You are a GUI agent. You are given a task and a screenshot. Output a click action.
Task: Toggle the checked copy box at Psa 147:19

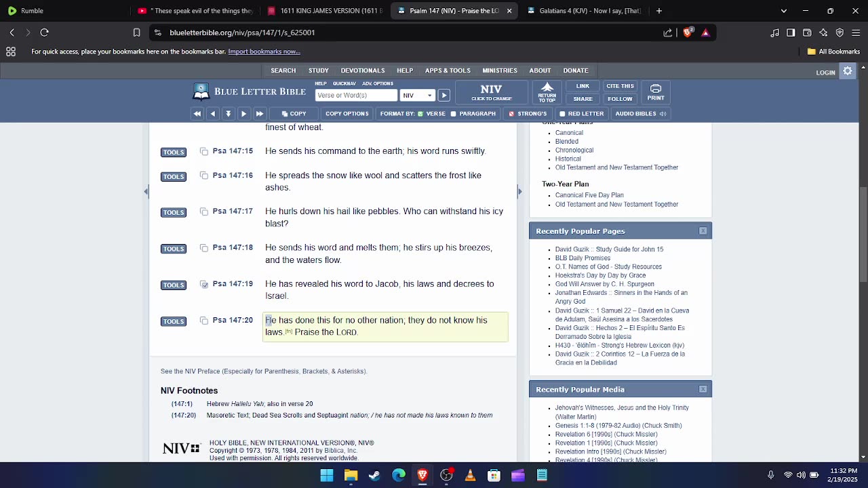pyautogui.click(x=203, y=285)
